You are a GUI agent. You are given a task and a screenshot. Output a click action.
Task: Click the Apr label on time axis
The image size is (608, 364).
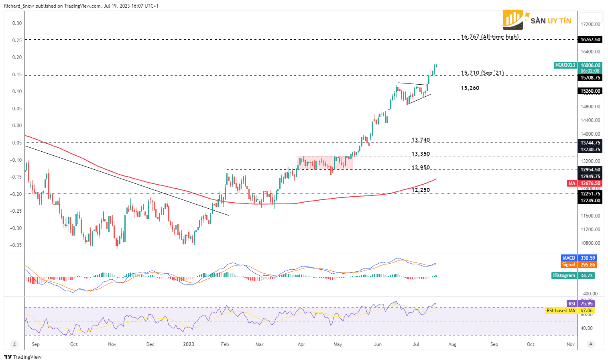click(x=301, y=344)
